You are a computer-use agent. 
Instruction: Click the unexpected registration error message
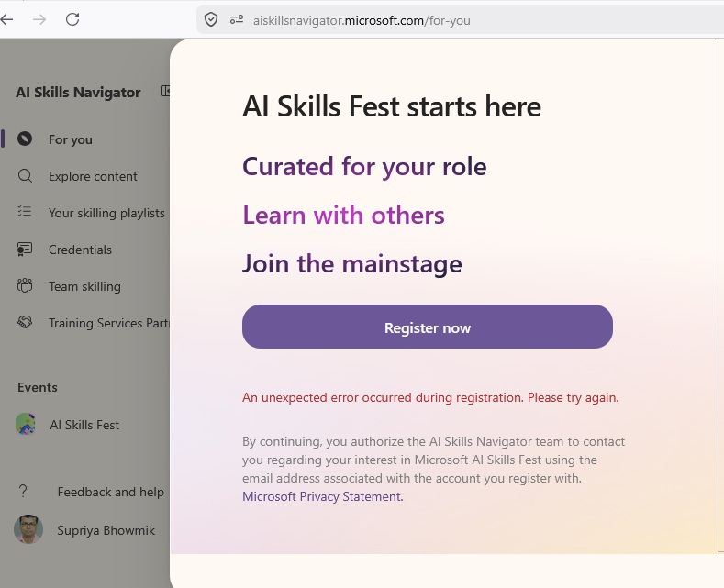tap(430, 397)
